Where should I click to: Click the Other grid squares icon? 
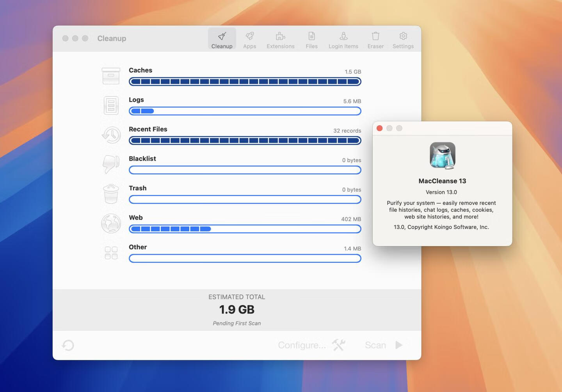point(111,253)
